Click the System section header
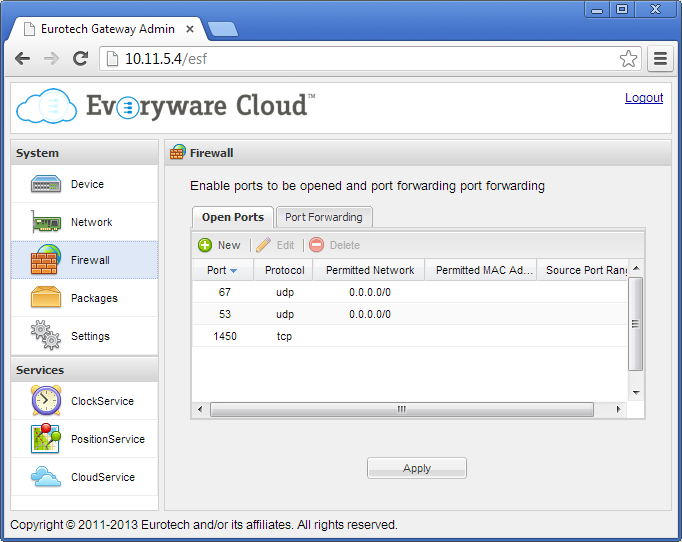This screenshot has width=682, height=542. 84,153
